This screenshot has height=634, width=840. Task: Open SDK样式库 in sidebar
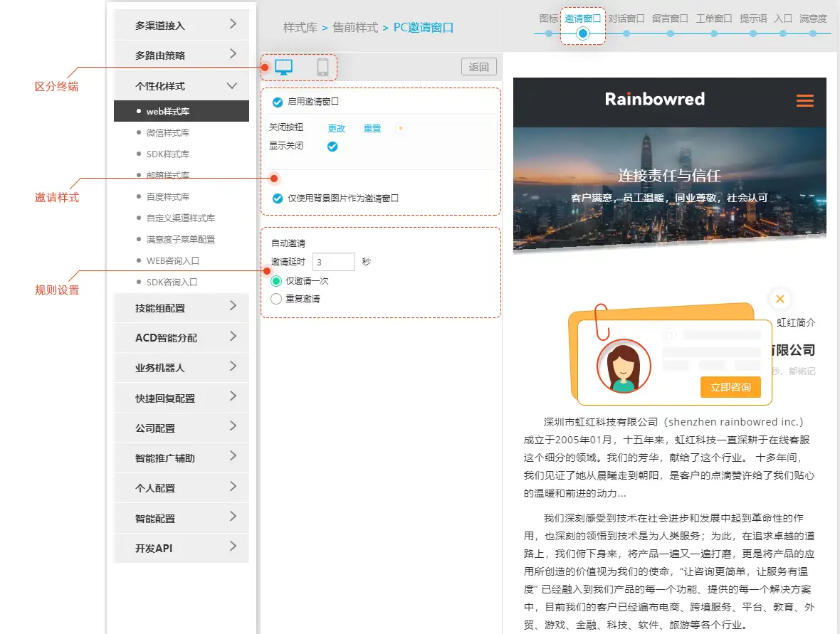pos(168,154)
